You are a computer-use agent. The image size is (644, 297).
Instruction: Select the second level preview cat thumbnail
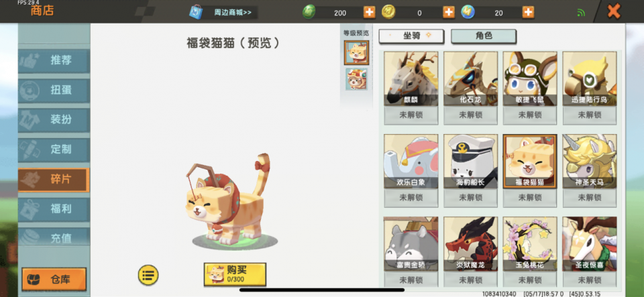pos(356,79)
